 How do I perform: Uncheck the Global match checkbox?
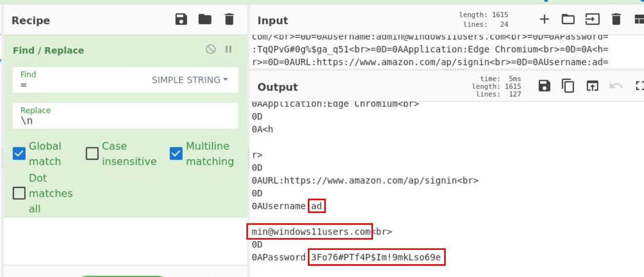point(19,154)
